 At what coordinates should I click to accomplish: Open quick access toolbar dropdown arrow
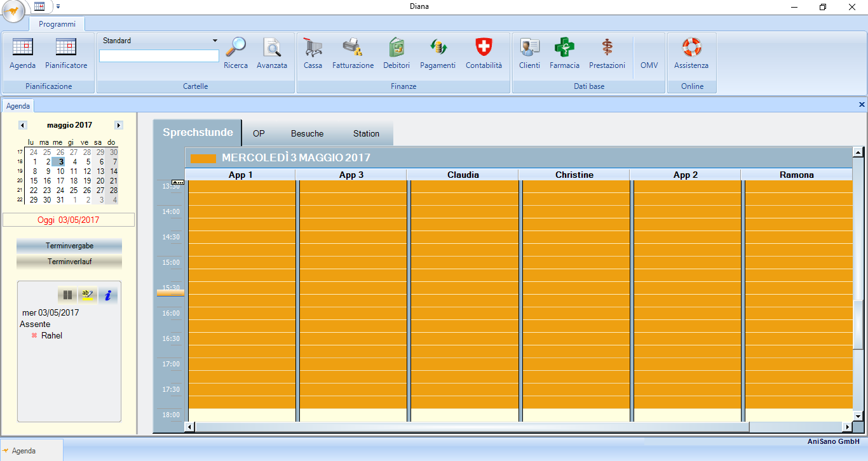[x=58, y=6]
